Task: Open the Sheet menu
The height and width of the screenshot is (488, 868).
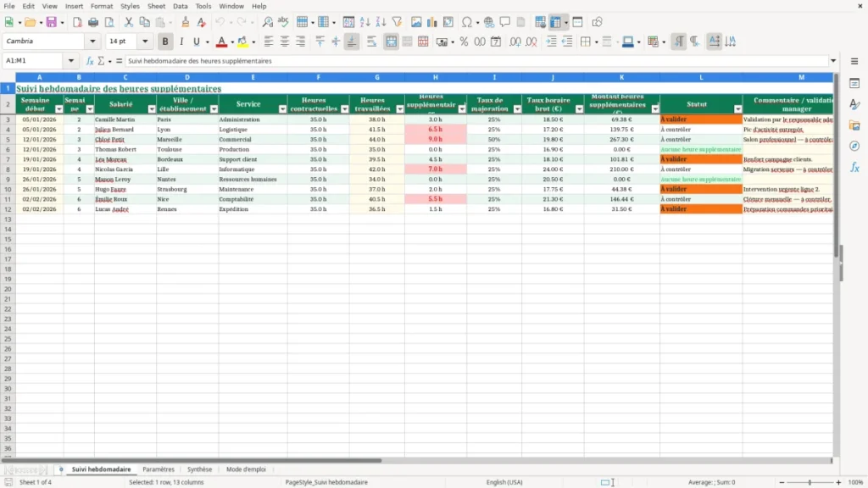Action: [156, 6]
